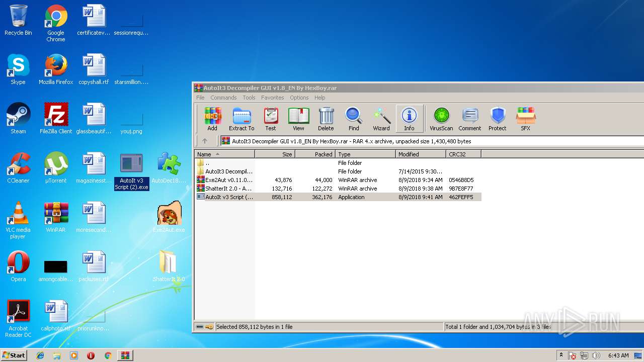Select Exe2Aut.exe desktop icon
This screenshot has width=644, height=362.
click(169, 217)
